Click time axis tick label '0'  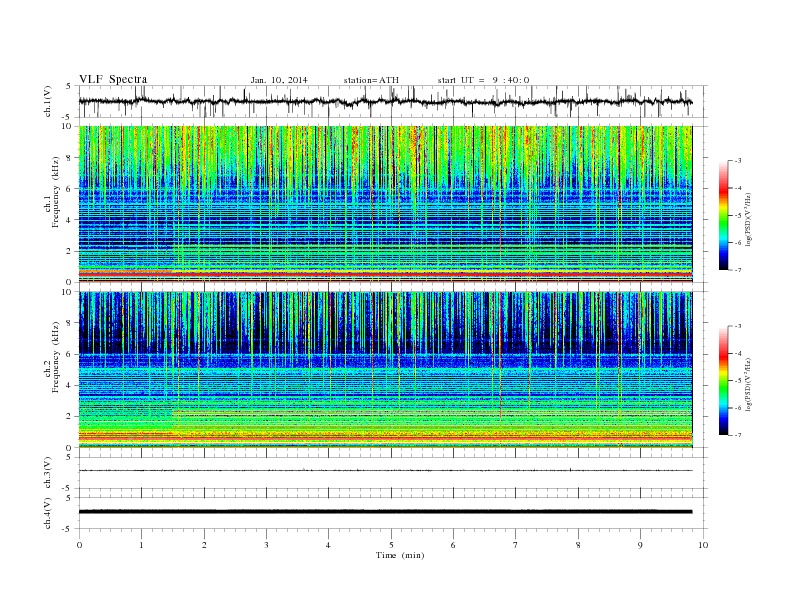pyautogui.click(x=79, y=545)
